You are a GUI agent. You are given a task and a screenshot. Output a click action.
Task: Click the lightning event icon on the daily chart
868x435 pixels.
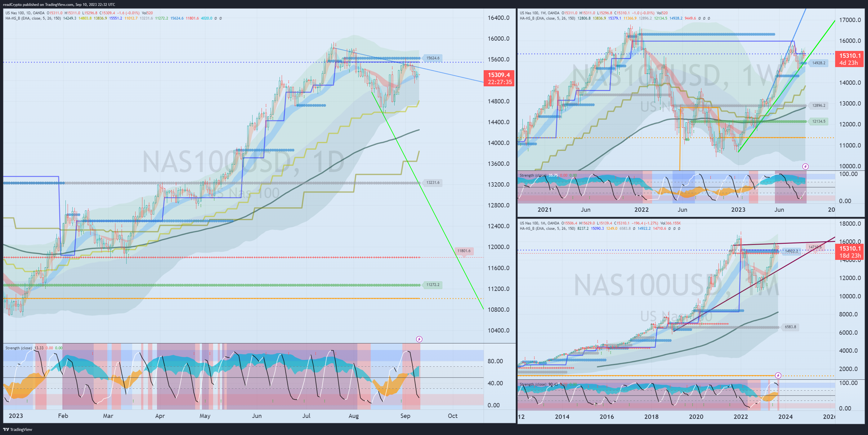(x=419, y=339)
